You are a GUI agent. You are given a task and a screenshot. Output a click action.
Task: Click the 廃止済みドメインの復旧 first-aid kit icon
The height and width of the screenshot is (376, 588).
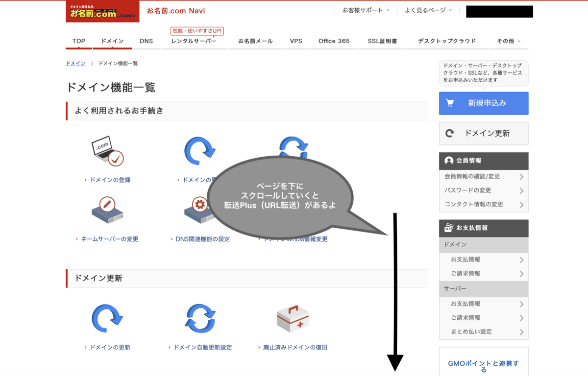click(293, 319)
